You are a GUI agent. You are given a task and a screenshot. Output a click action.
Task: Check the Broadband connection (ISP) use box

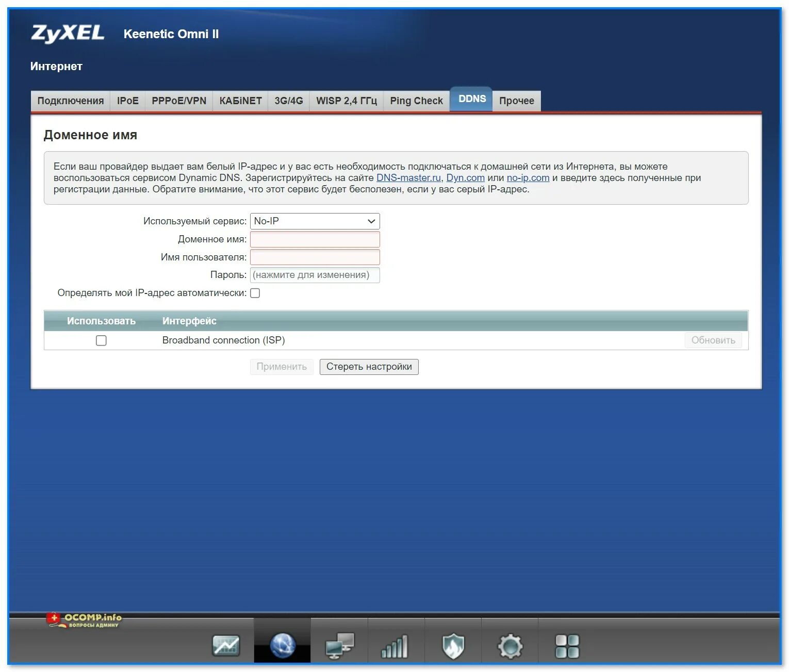[x=101, y=340]
